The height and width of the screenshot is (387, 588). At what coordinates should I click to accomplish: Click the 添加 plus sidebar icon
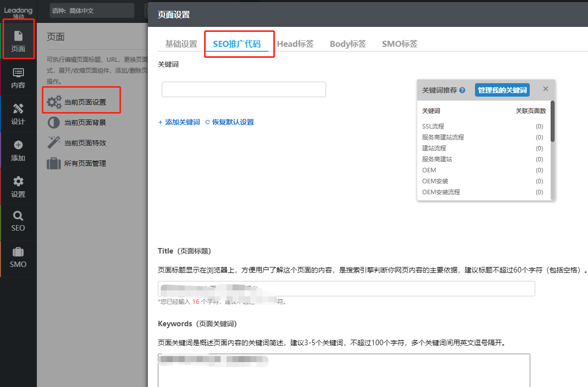click(18, 150)
